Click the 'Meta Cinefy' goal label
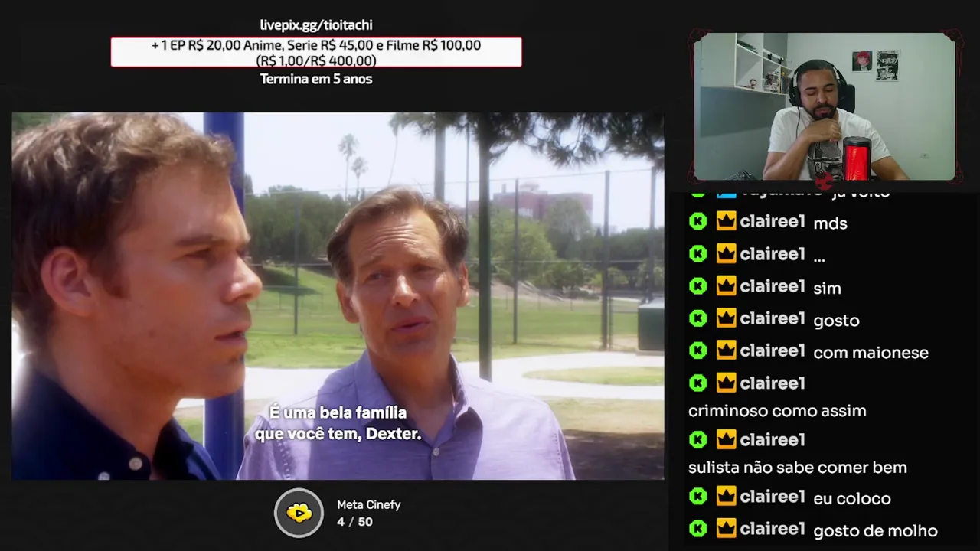This screenshot has width=980, height=551. (369, 505)
